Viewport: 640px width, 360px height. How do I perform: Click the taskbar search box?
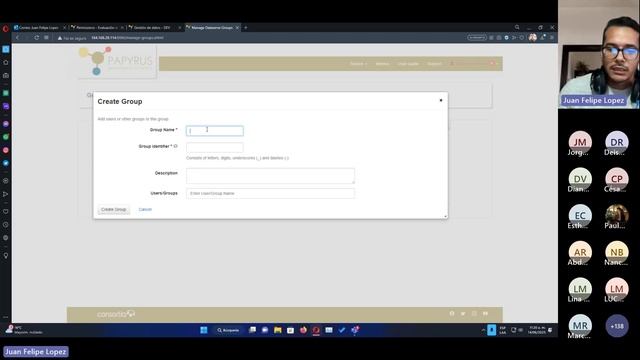pyautogui.click(x=228, y=330)
